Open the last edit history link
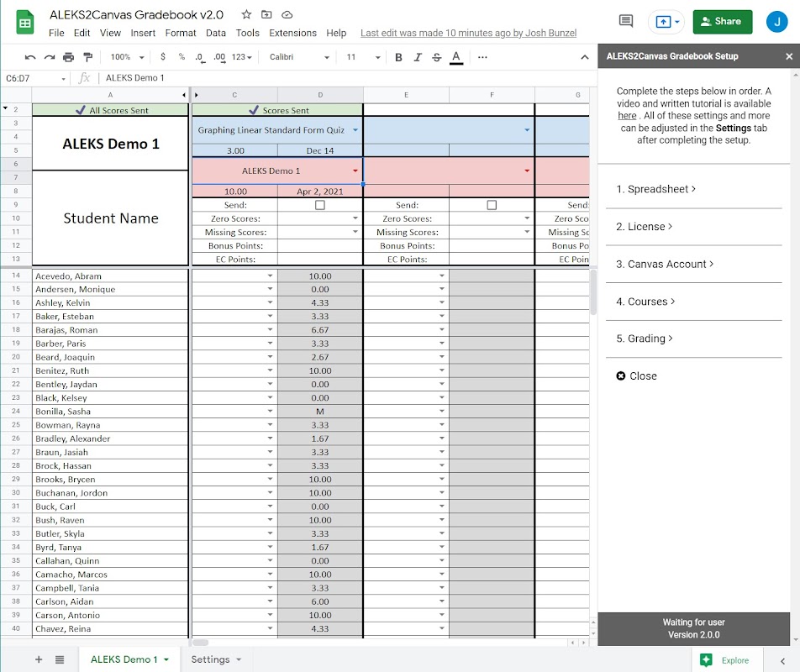800x672 pixels. point(468,33)
